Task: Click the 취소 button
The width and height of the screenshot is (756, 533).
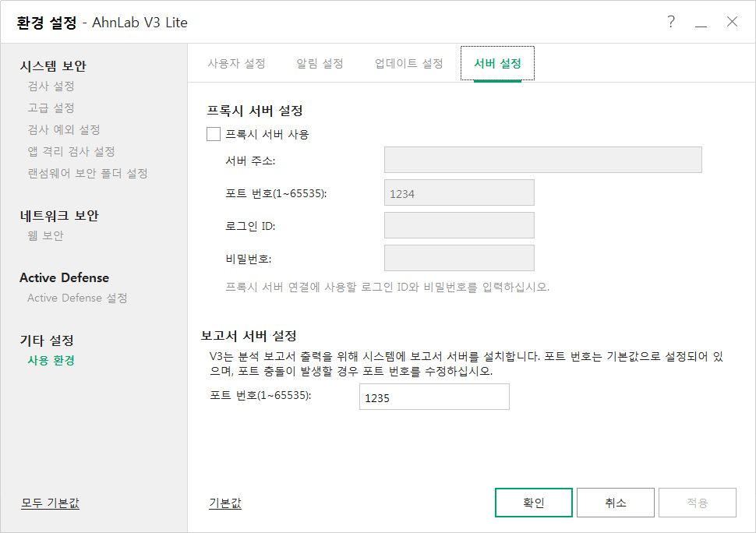Action: (x=616, y=503)
